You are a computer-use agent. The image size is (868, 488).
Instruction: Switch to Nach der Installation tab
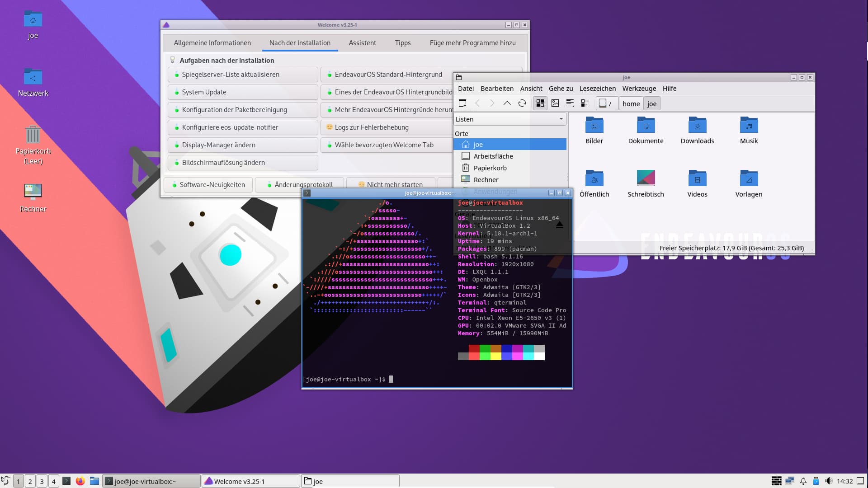300,43
